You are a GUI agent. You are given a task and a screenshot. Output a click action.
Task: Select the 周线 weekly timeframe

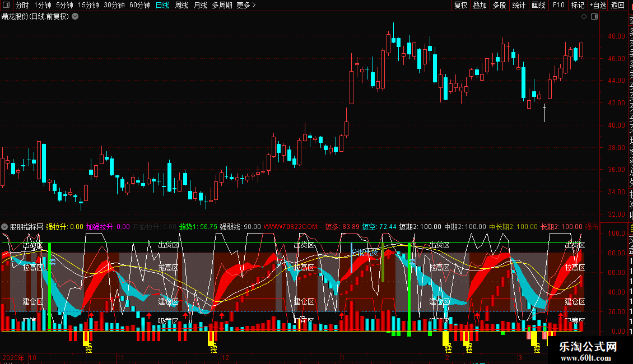coord(181,5)
